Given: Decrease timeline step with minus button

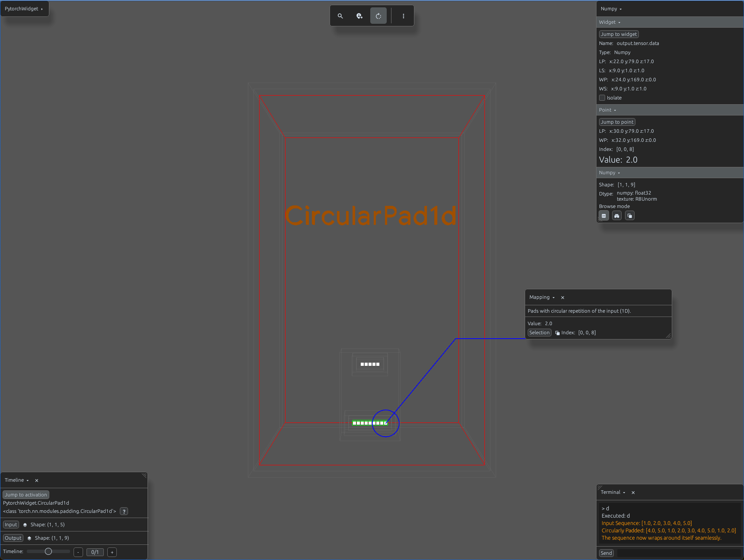Looking at the screenshot, I should (x=78, y=552).
